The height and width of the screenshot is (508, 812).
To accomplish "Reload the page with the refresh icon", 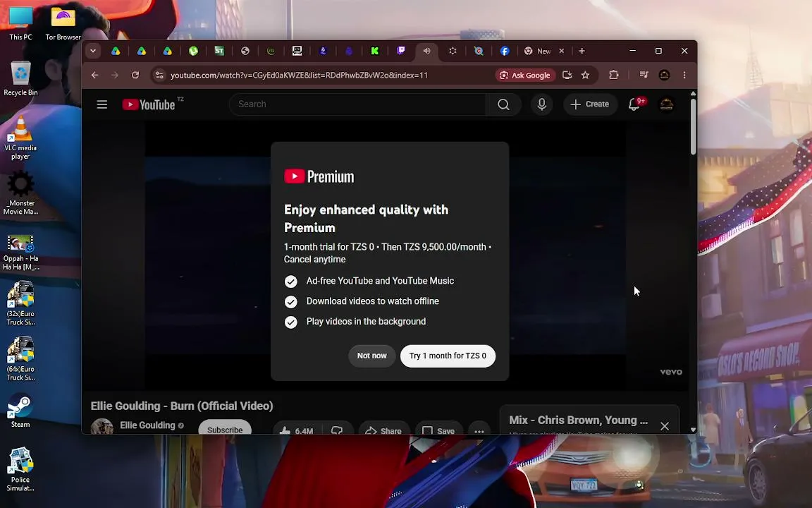I will [x=135, y=75].
